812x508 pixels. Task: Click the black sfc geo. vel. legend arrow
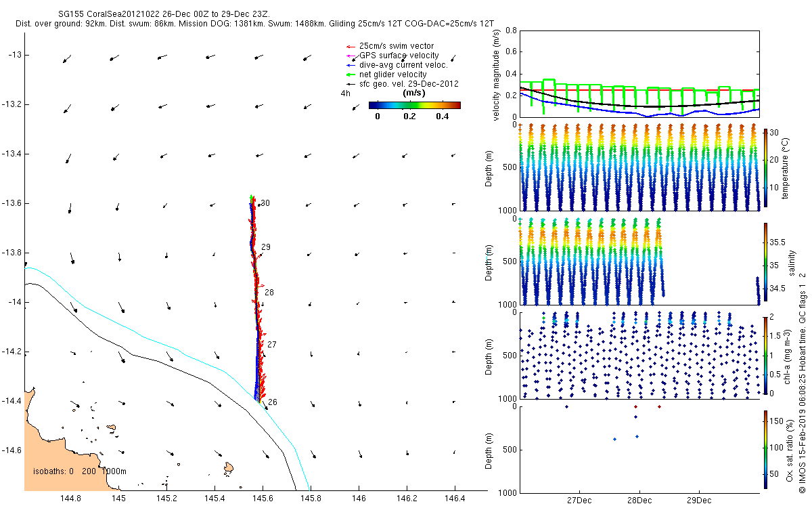click(x=350, y=84)
